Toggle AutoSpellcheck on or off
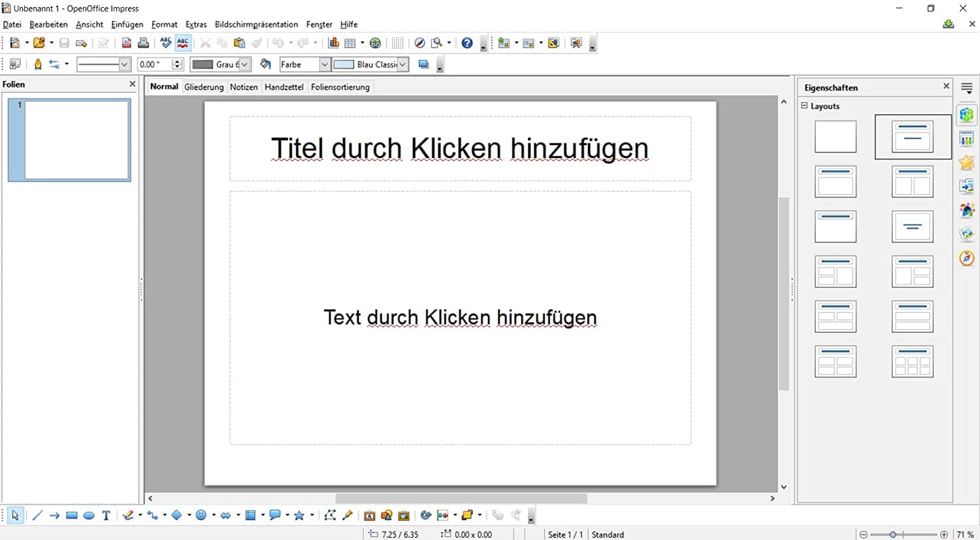 [x=183, y=43]
